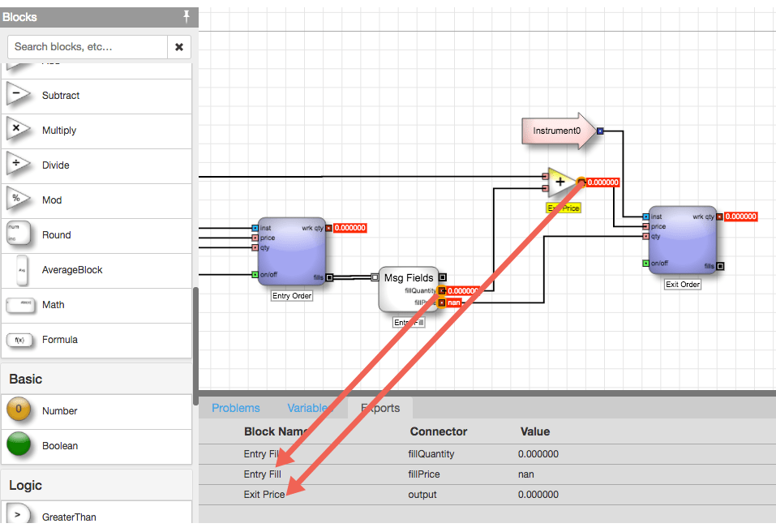This screenshot has height=532, width=776.
Task: Click the Value column header
Action: point(535,431)
